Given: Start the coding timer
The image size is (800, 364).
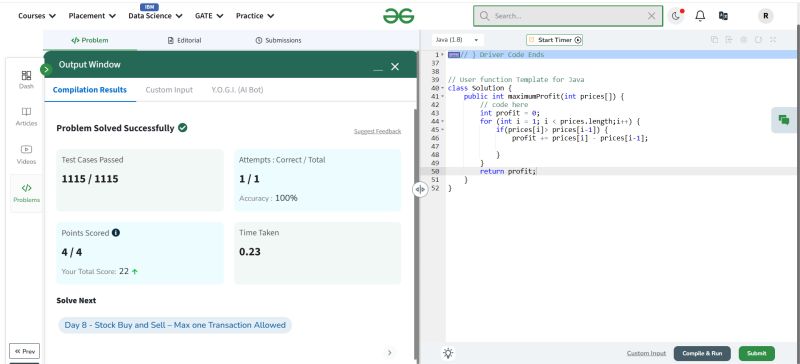Looking at the screenshot, I should click(x=555, y=40).
